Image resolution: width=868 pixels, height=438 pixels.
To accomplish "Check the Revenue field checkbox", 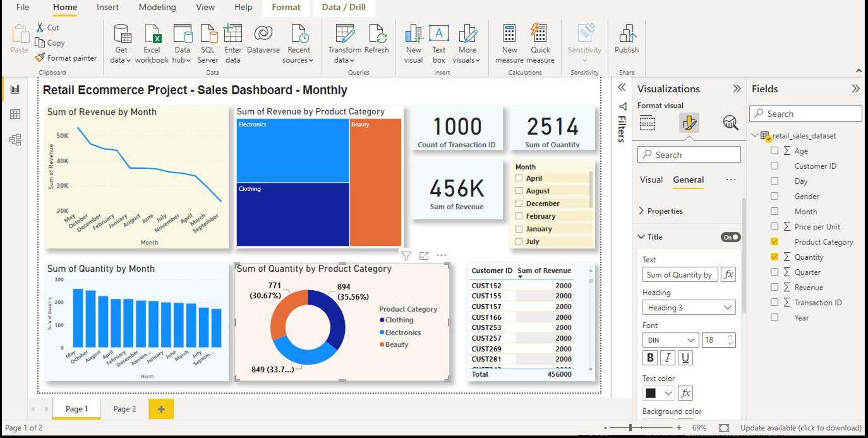I will pyautogui.click(x=775, y=288).
